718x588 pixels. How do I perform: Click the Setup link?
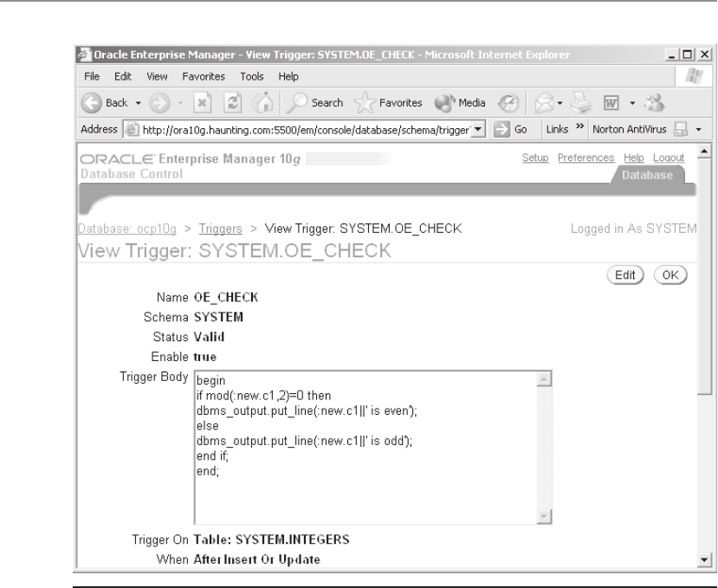[x=535, y=158]
